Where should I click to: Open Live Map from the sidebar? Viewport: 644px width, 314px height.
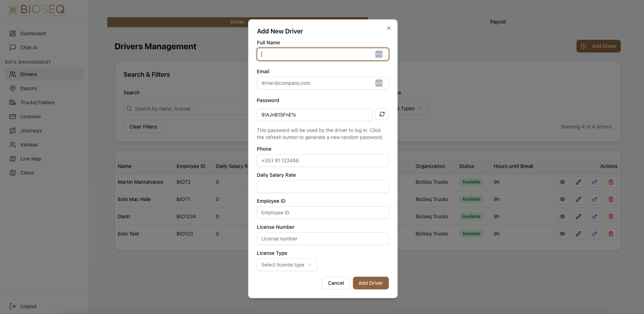31,159
